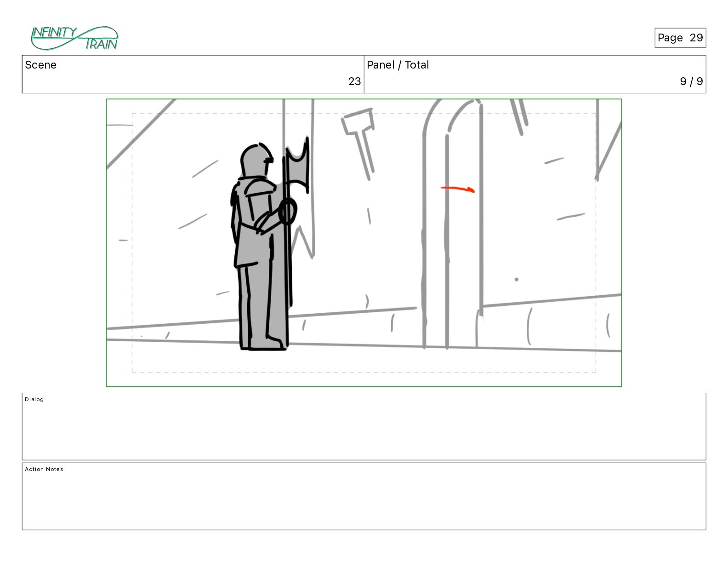Click the panel count '9 / 9'
Image resolution: width=728 pixels, height=563 pixels.
[x=691, y=81]
